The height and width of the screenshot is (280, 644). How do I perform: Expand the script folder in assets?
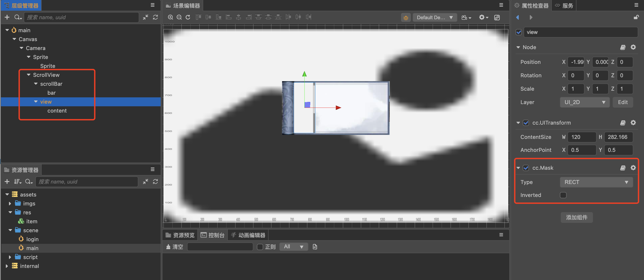point(10,257)
